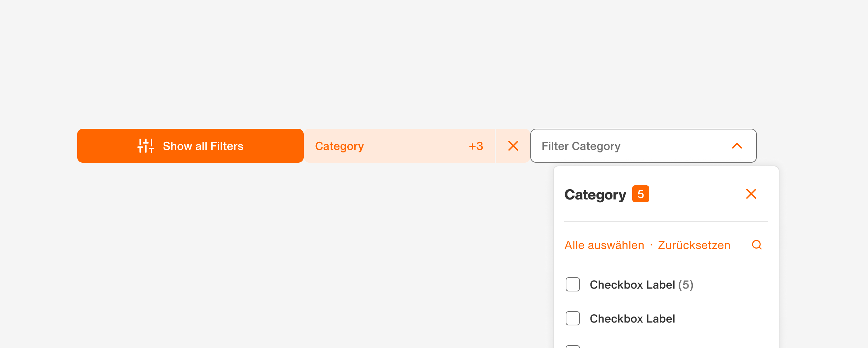Close the Category dropdown panel
The image size is (868, 348).
point(751,194)
